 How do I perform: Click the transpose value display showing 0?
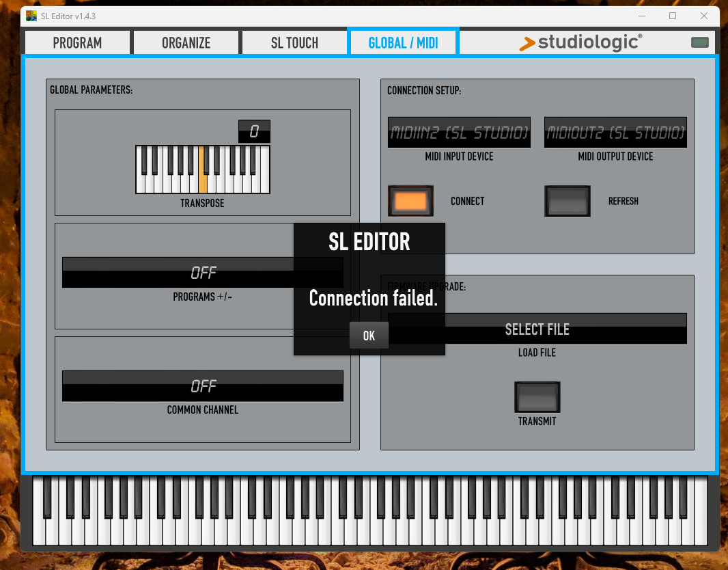click(254, 131)
